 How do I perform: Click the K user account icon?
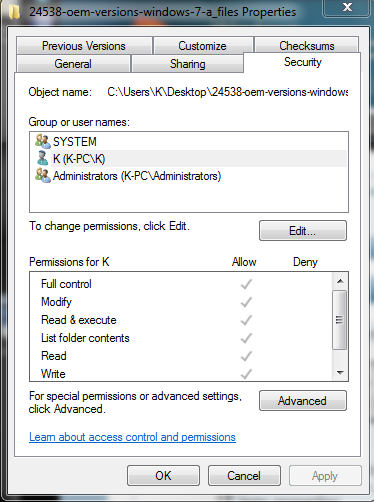(x=42, y=158)
